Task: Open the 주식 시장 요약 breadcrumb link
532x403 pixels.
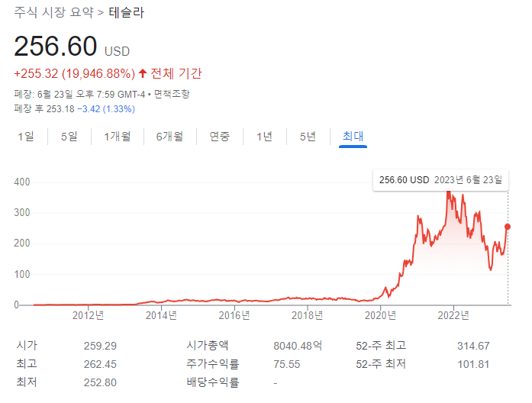Action: tap(54, 12)
